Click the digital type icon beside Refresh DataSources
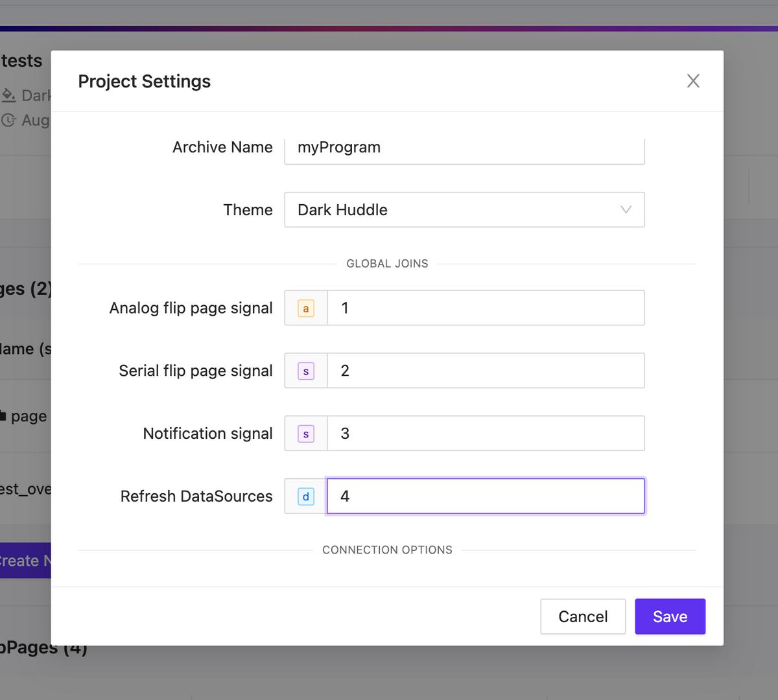This screenshot has width=778, height=700. click(x=305, y=496)
